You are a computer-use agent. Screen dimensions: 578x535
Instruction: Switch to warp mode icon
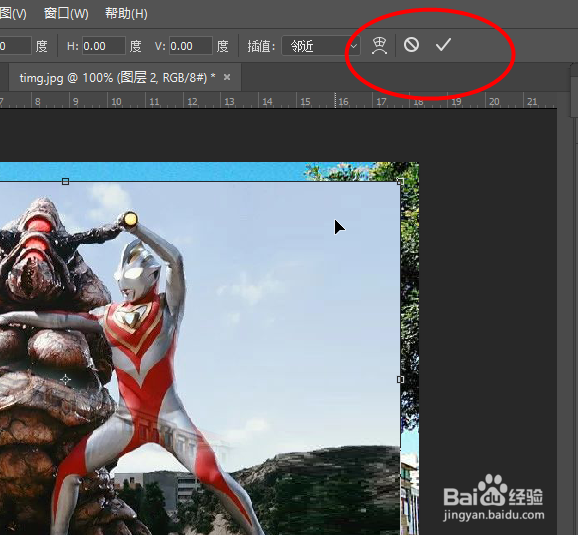pos(379,46)
